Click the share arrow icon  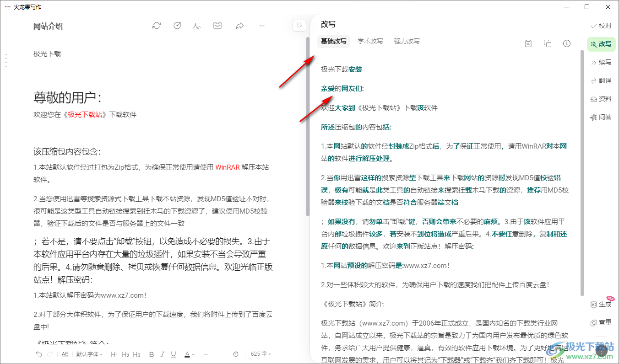(239, 26)
